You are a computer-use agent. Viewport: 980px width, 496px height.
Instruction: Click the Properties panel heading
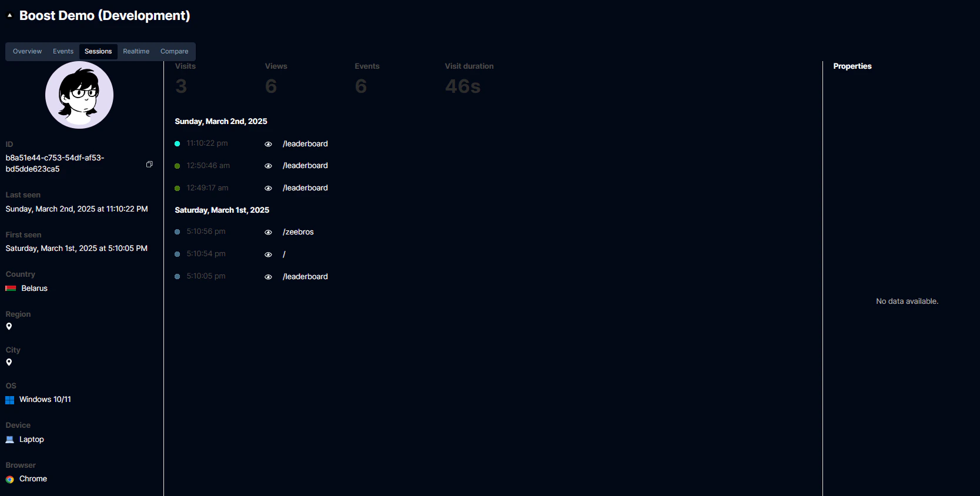coord(852,66)
